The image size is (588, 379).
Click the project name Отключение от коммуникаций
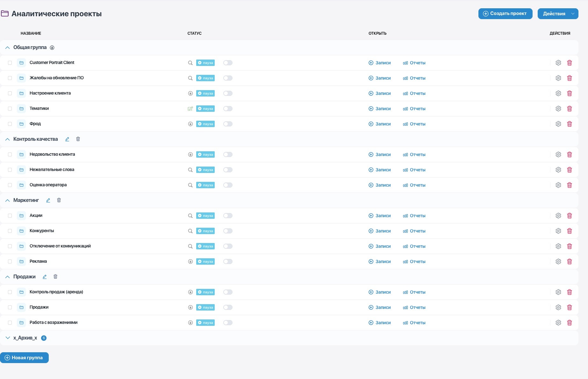(x=60, y=246)
